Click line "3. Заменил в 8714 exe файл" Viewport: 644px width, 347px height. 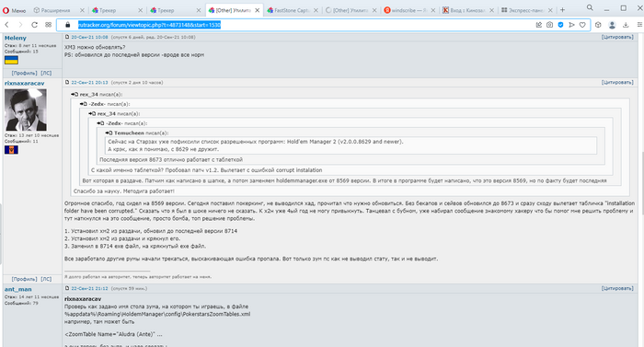135,246
